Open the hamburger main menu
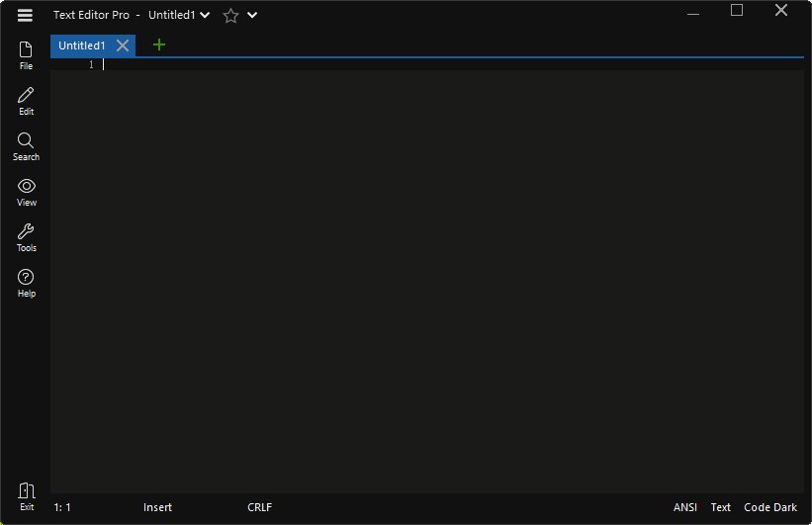Screen dimensions: 812x525 pos(25,15)
